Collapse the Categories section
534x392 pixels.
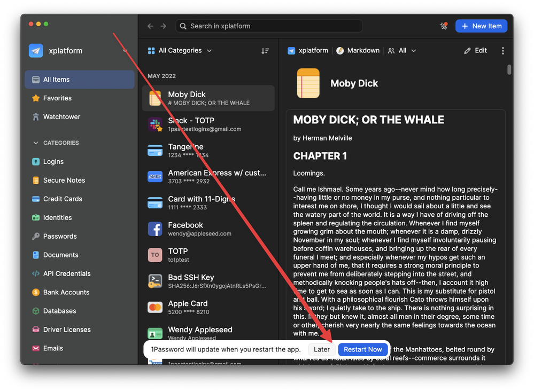36,143
